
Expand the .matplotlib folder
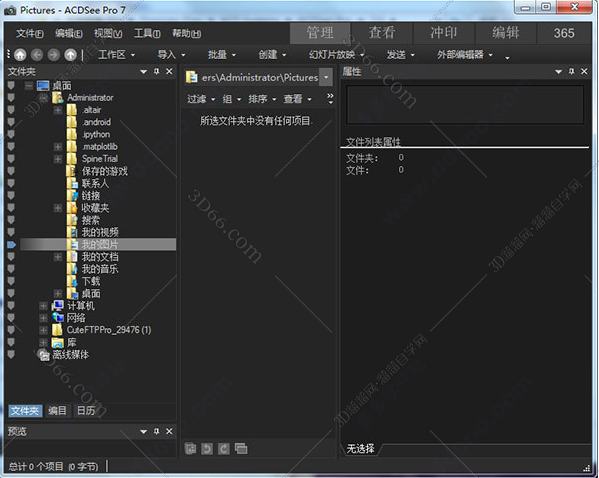tap(58, 147)
